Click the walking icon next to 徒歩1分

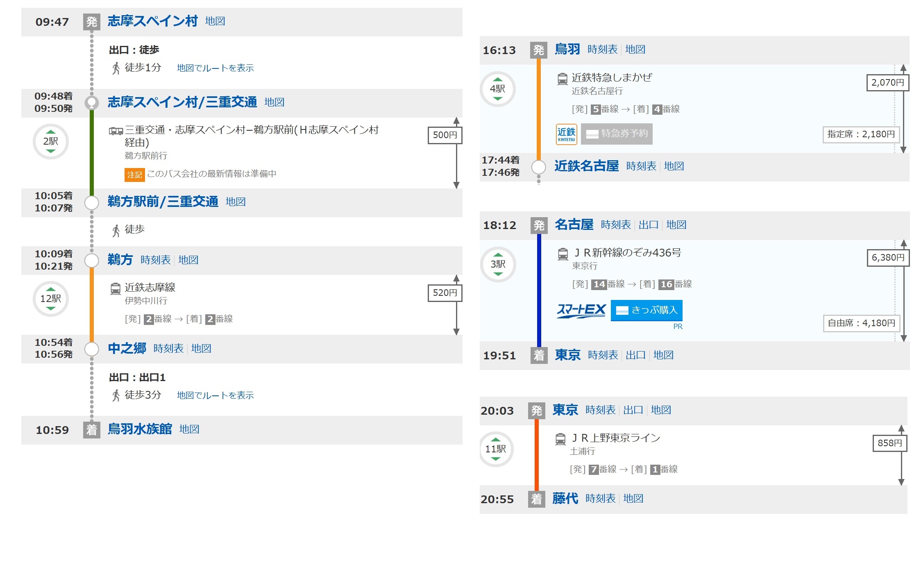pyautogui.click(x=116, y=68)
